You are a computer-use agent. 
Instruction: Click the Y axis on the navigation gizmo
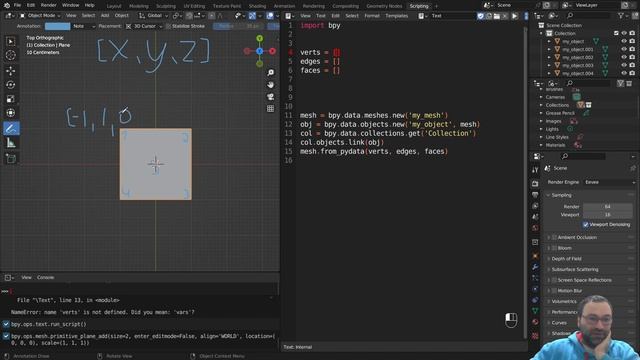[260, 38]
